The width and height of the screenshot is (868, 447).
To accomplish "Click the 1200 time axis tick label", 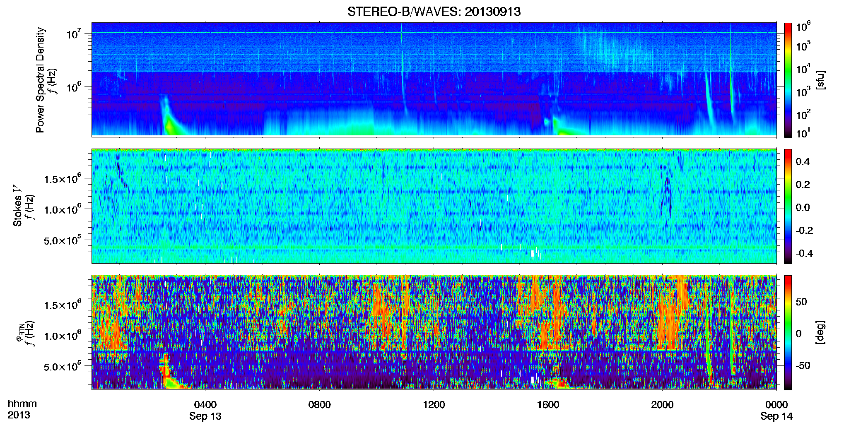I will click(434, 404).
